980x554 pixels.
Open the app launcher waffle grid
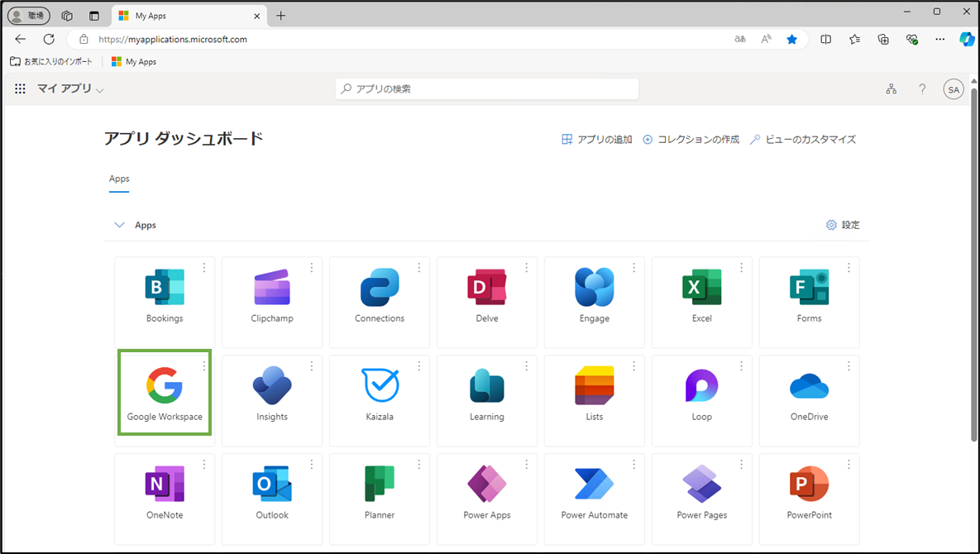tap(20, 88)
